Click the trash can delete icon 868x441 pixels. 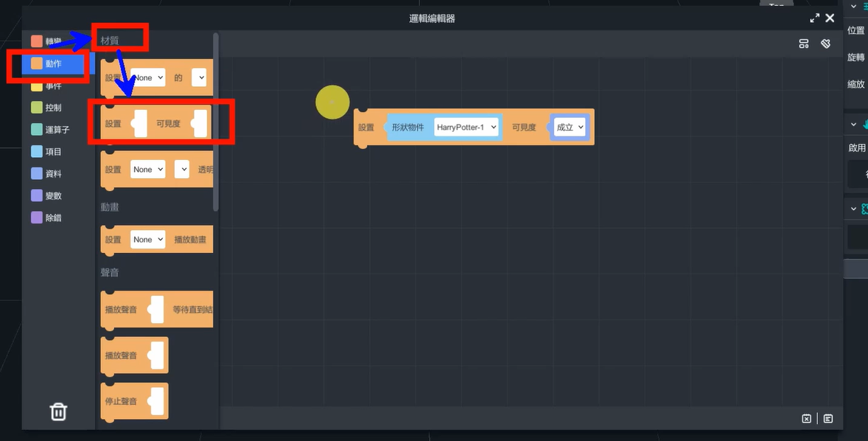[x=58, y=412]
